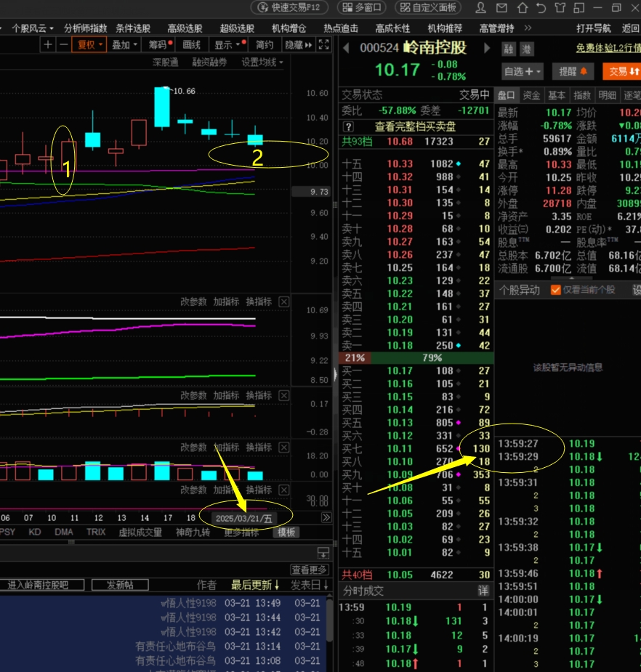The width and height of the screenshot is (641, 672).
Task: Click the fullscreen expand icon on chart
Action: [323, 44]
